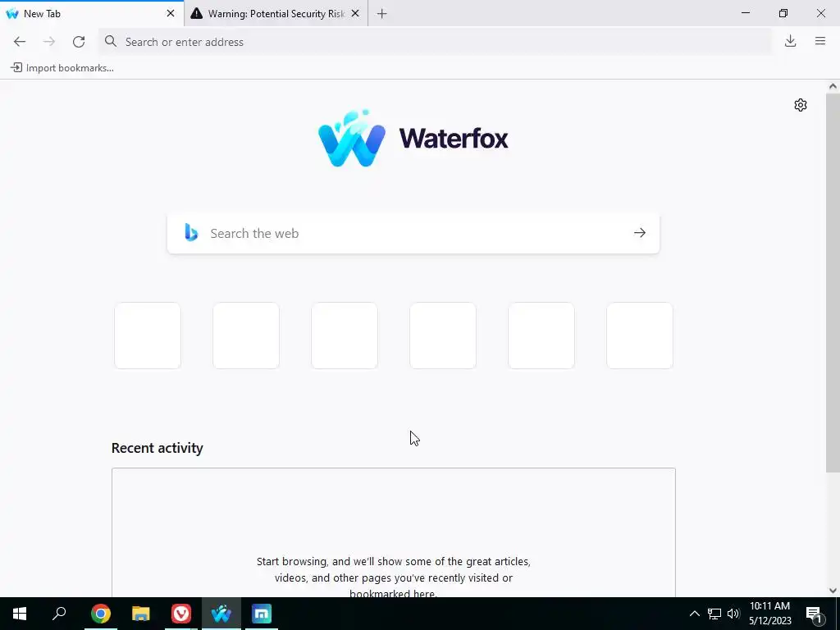Screen dimensions: 840x630
Task: Click Import bookmarks link
Action: coord(62,68)
